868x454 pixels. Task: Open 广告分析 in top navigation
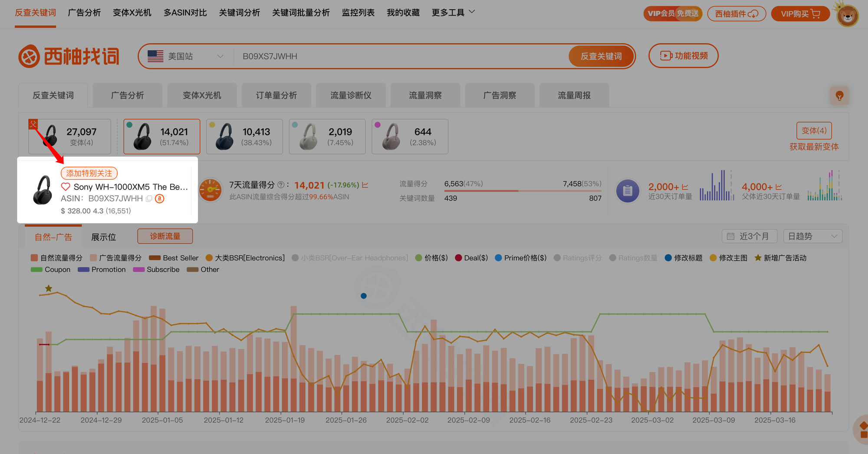tap(84, 13)
